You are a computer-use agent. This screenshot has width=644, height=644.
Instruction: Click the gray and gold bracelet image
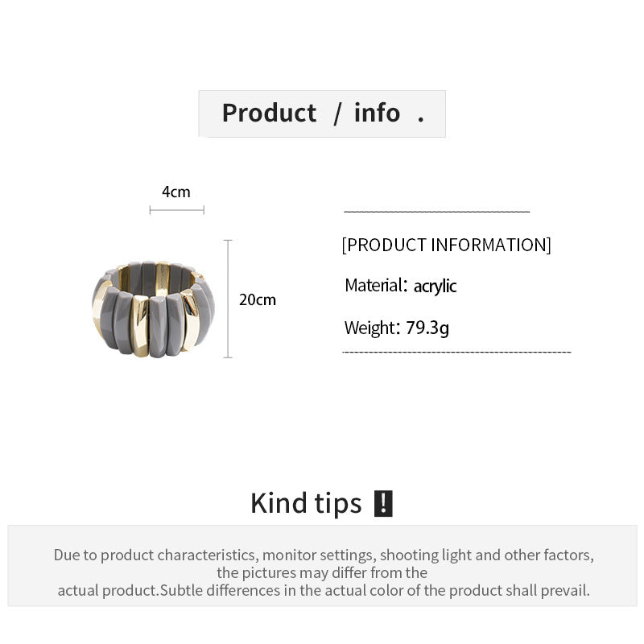click(153, 309)
